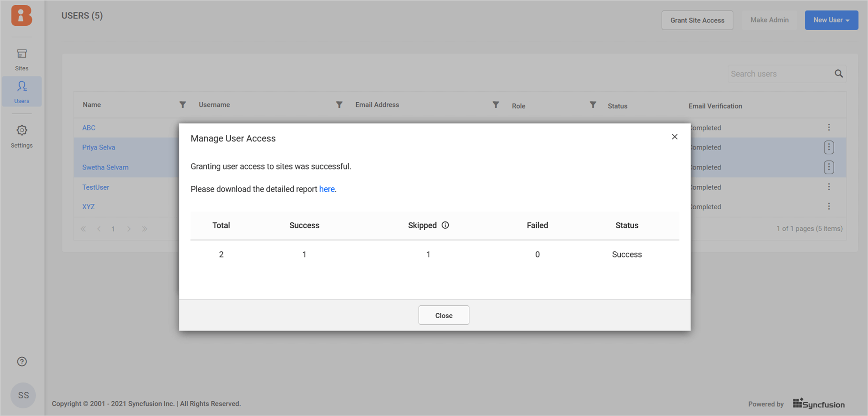Open the SS user profile avatar
Viewport: 868px width, 416px height.
(x=23, y=395)
